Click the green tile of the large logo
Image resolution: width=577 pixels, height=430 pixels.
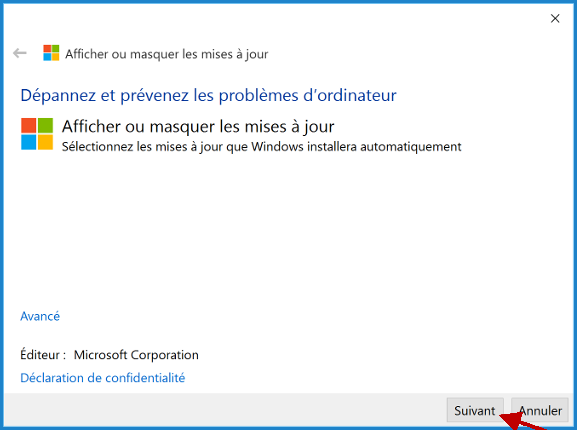point(45,125)
